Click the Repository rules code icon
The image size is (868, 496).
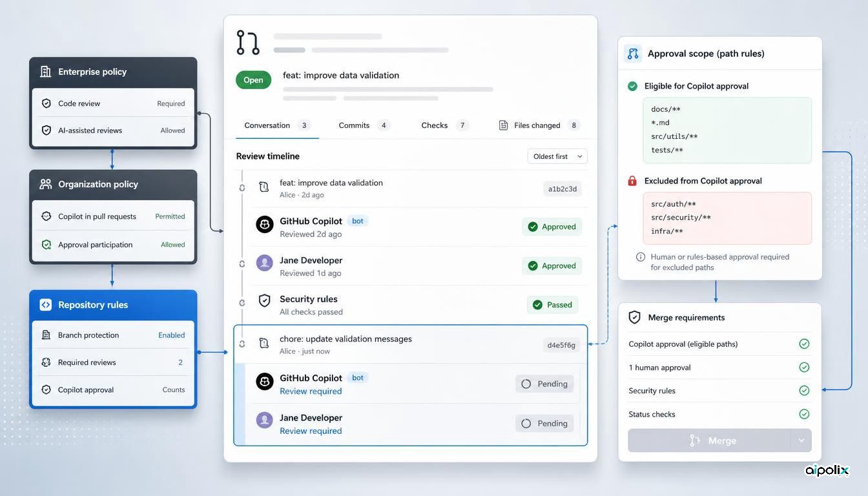click(x=45, y=305)
